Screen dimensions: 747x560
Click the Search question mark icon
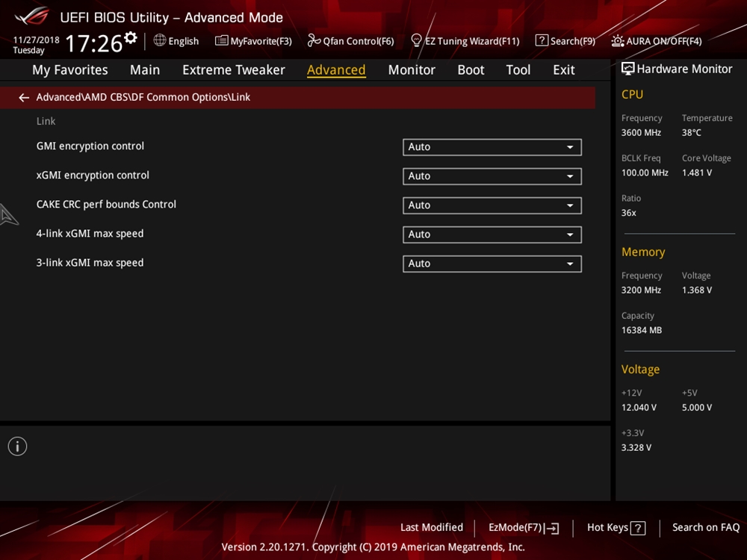click(541, 40)
